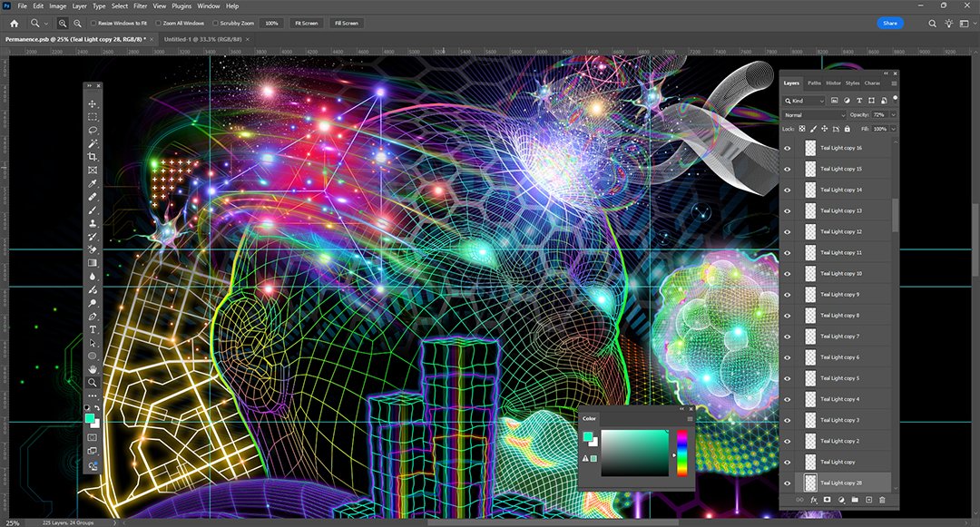980x527 pixels.
Task: Select the History Brush tool
Action: [x=93, y=237]
